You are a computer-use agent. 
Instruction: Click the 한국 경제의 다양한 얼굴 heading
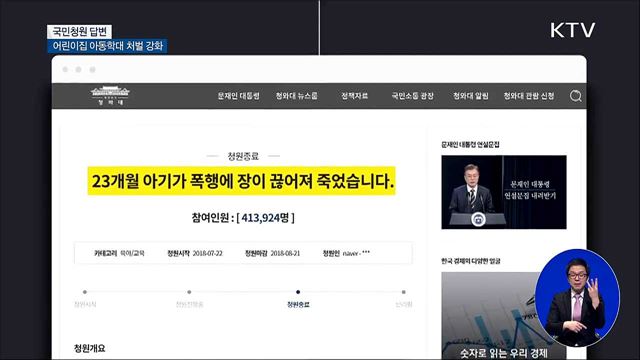click(x=471, y=261)
